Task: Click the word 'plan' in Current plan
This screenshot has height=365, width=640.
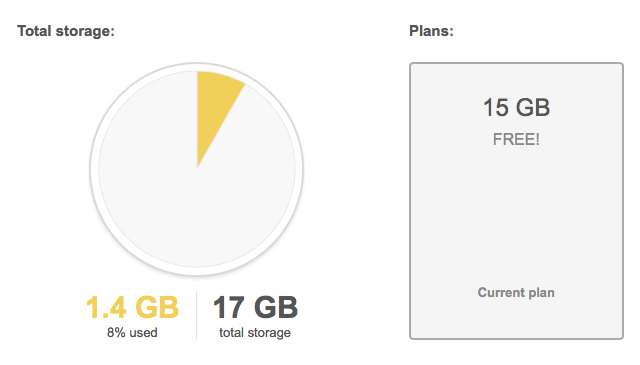Action: [542, 293]
